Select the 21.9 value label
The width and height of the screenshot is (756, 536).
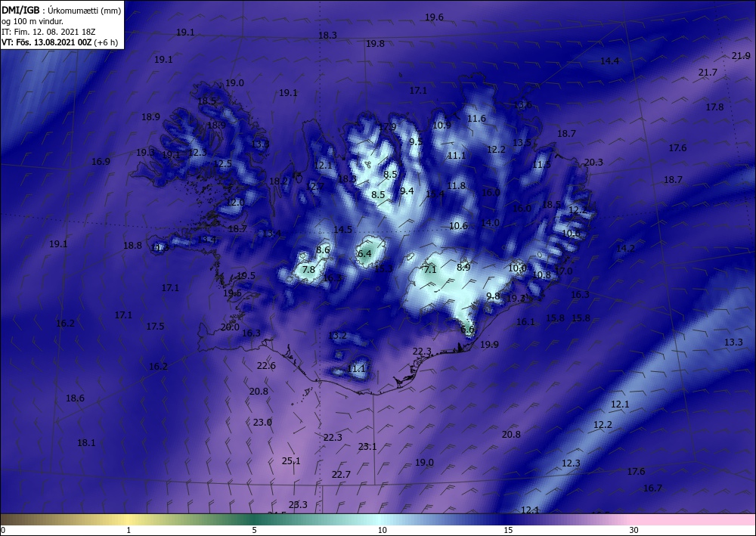coord(741,56)
